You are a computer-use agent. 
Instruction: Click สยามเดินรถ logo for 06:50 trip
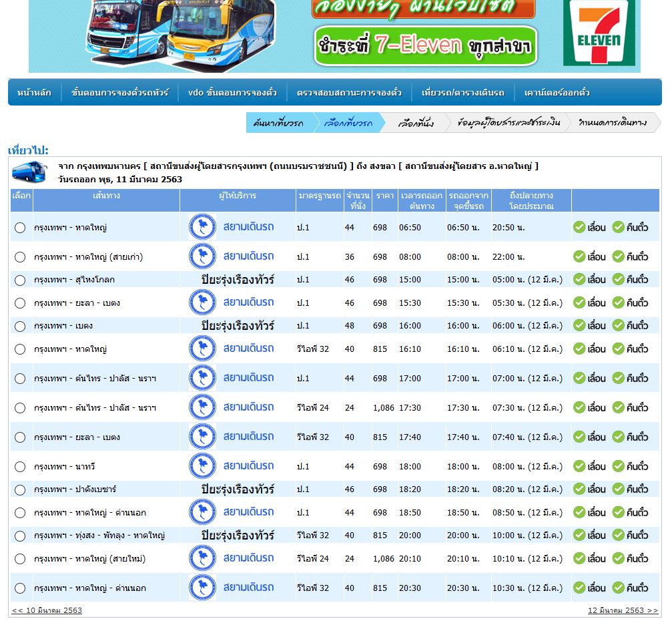pos(232,226)
